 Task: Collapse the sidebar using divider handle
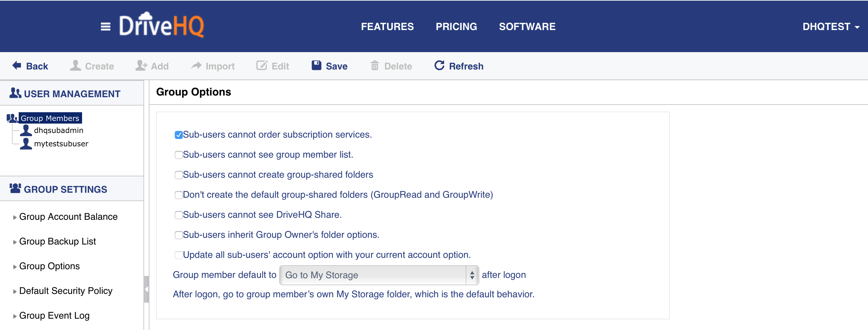pos(146,289)
